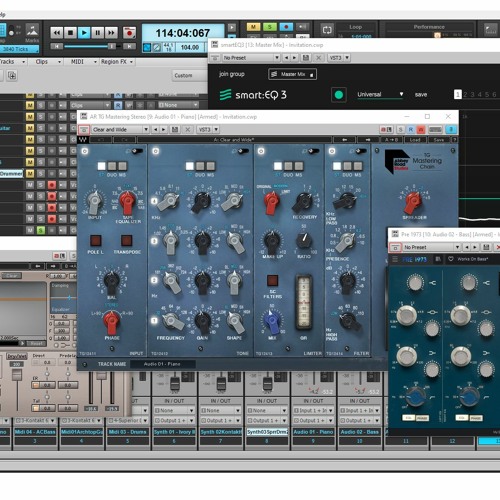Click the Solo S button in TG Mastering header
500x500 pixels.
[x=401, y=129]
